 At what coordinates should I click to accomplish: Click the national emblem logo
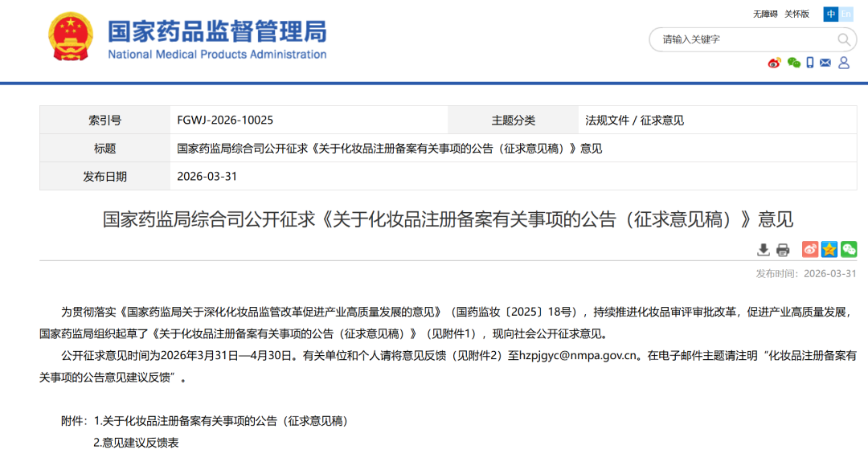(x=70, y=36)
